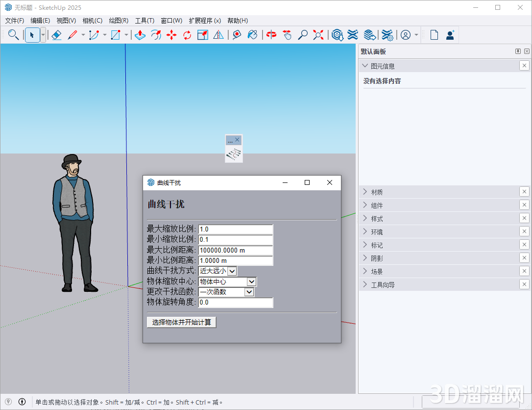532x410 pixels.
Task: Select the Orbit tool
Action: 271,35
